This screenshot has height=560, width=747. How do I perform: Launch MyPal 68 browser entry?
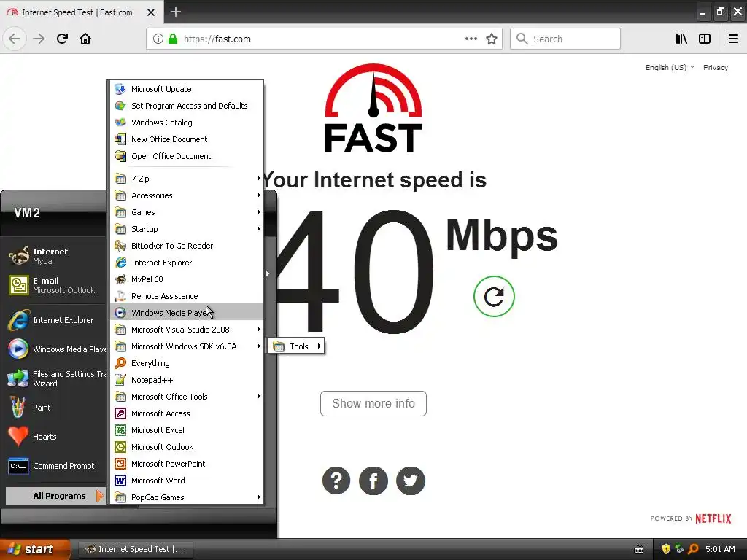[187, 279]
